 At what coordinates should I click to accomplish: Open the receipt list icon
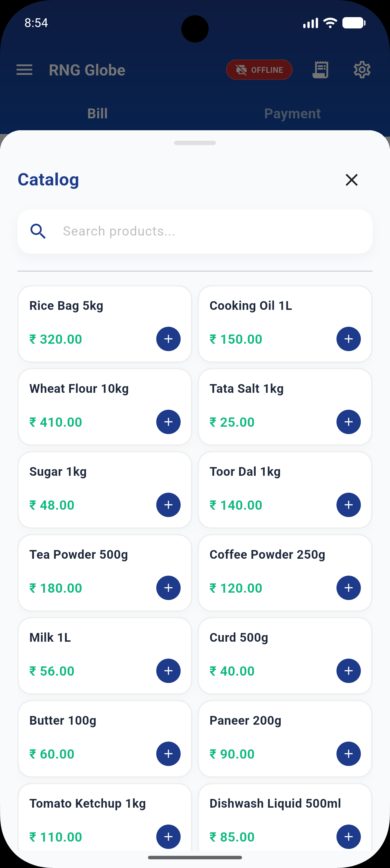[x=320, y=70]
